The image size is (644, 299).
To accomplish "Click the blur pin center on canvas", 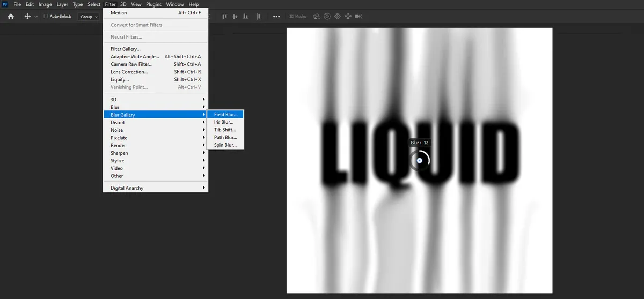I will tap(420, 160).
